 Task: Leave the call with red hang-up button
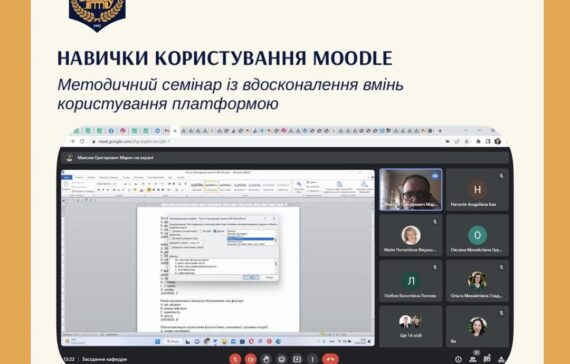coord(330,359)
